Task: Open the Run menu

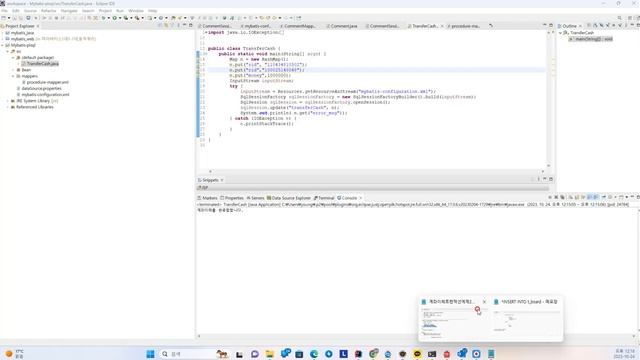Action: click(120, 11)
